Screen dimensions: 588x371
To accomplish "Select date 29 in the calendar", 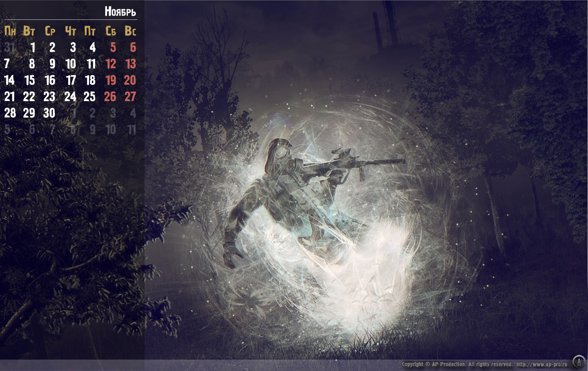I will [29, 113].
